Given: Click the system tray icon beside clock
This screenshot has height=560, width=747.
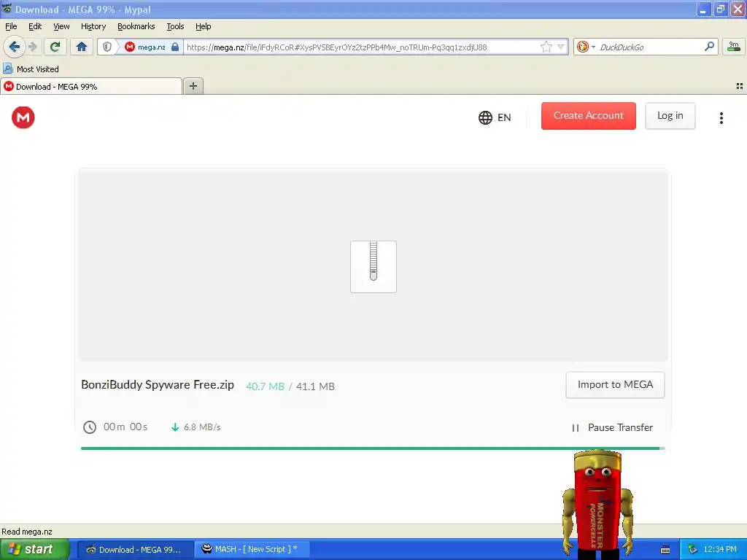Looking at the screenshot, I should point(692,550).
